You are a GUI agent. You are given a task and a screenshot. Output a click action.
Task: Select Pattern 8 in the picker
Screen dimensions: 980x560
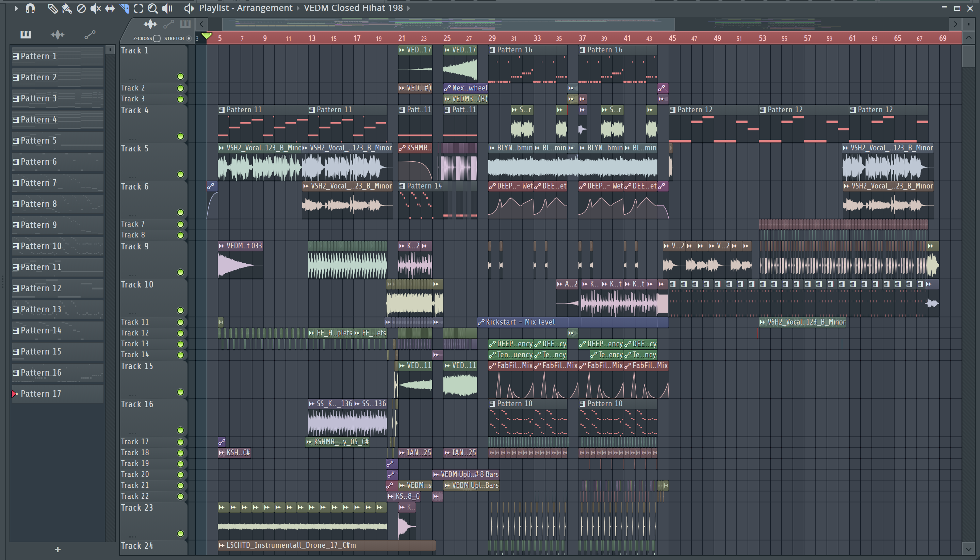tap(58, 204)
